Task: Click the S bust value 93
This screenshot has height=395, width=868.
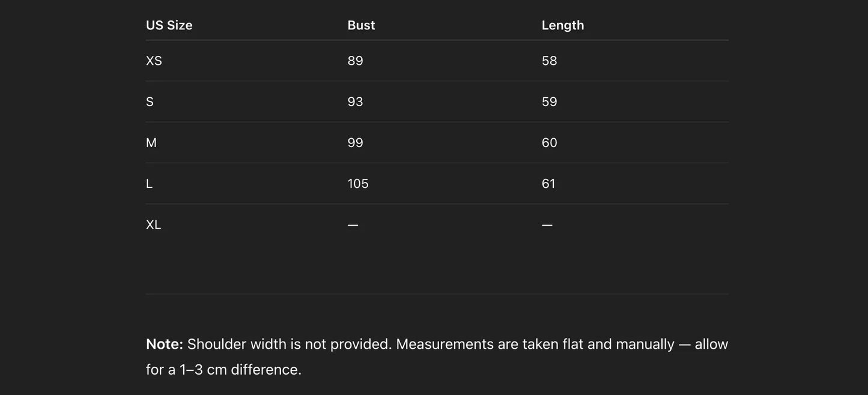Action: point(355,101)
